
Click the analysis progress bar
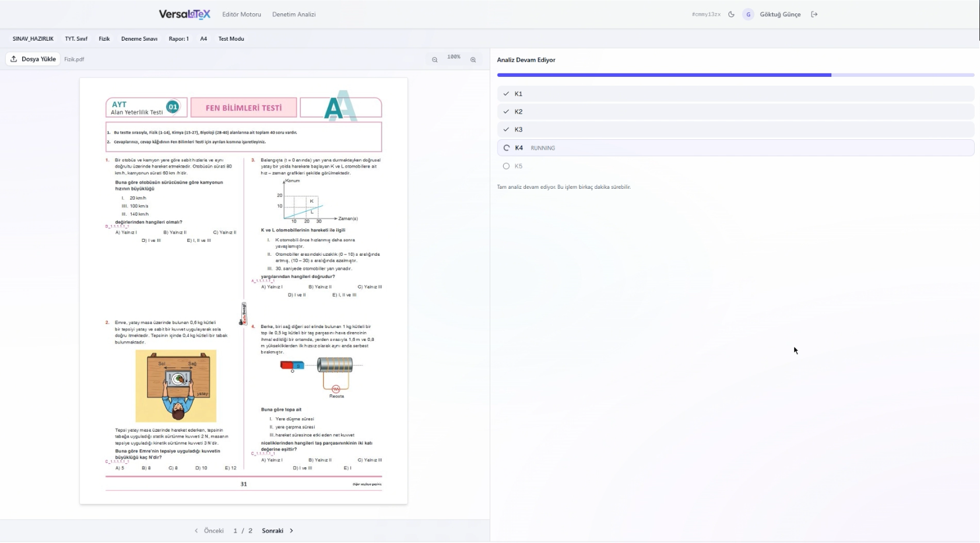pos(735,75)
